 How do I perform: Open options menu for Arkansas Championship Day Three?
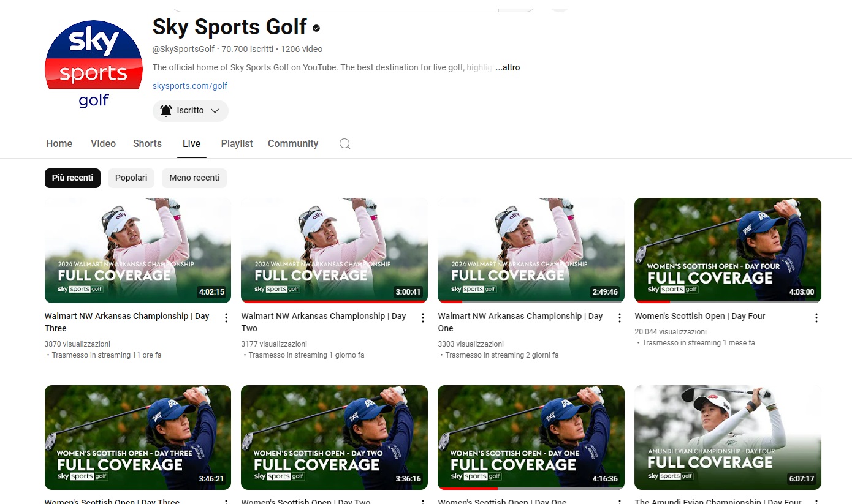[x=226, y=318]
